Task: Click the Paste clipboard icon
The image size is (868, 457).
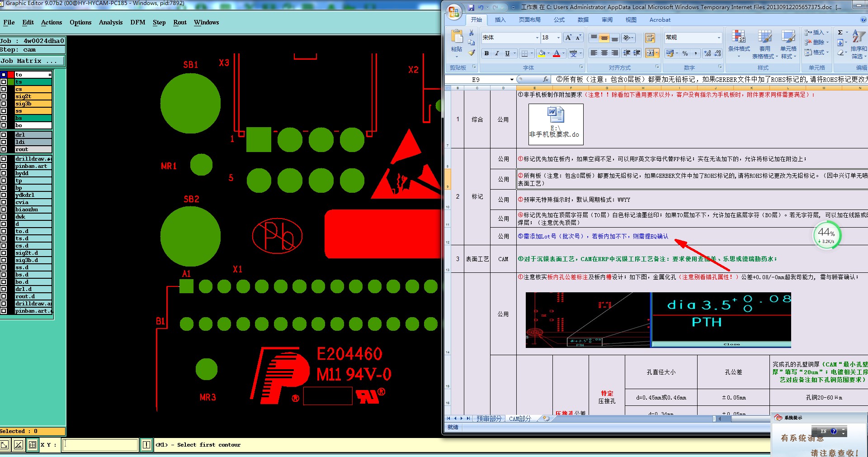Action: (x=457, y=37)
